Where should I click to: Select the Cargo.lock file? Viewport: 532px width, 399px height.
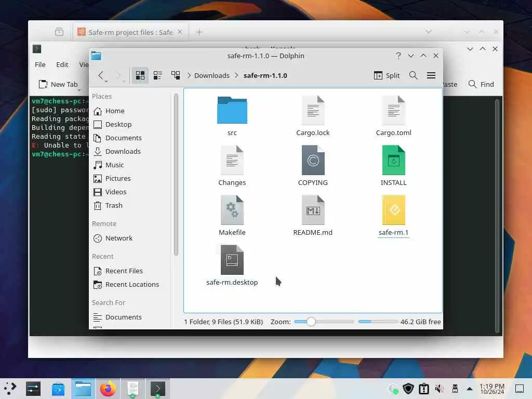click(313, 115)
